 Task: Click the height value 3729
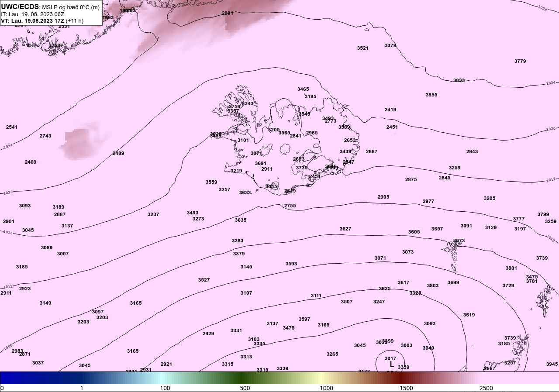[x=508, y=285]
